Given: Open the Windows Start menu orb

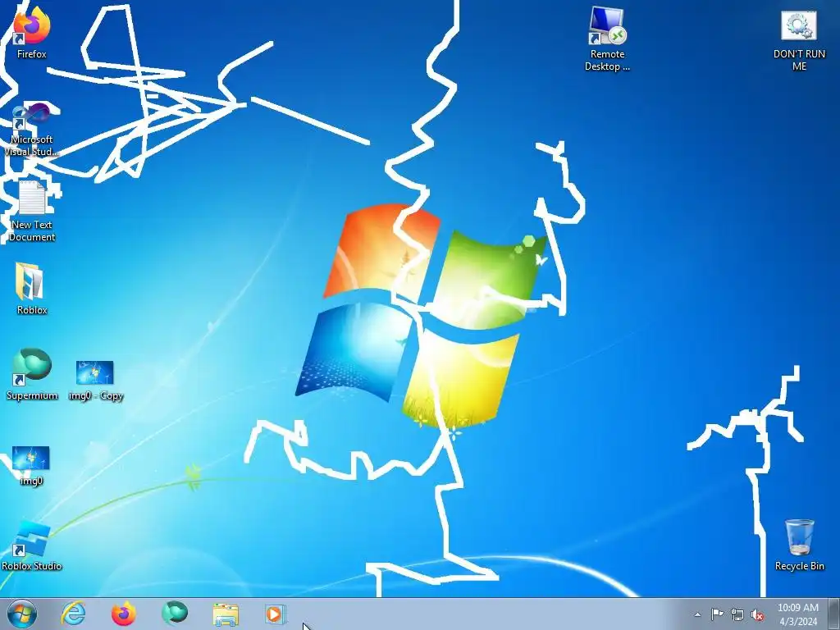Looking at the screenshot, I should 22,614.
